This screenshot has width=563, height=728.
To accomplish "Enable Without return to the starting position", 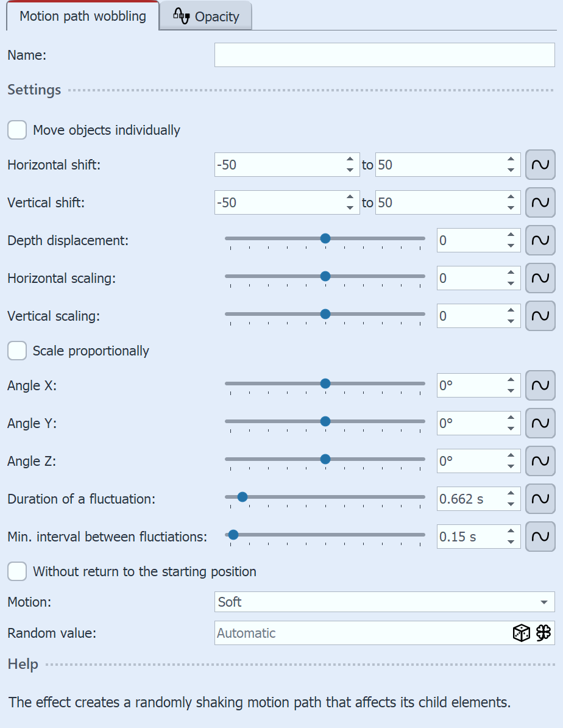I will coord(16,571).
